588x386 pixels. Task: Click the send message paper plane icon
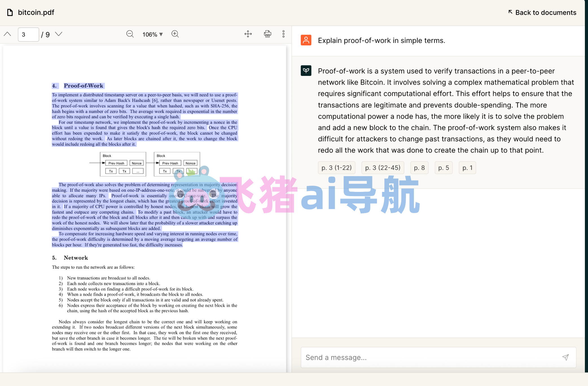(x=565, y=358)
